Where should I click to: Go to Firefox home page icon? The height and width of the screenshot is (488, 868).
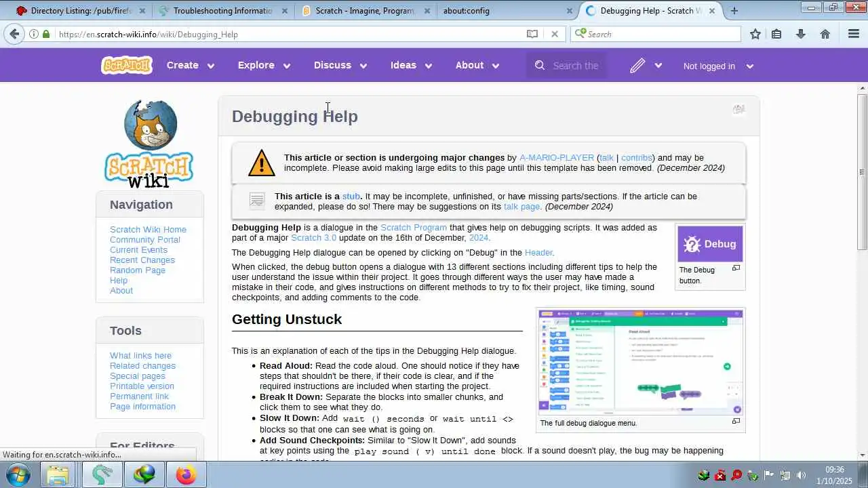click(x=825, y=34)
